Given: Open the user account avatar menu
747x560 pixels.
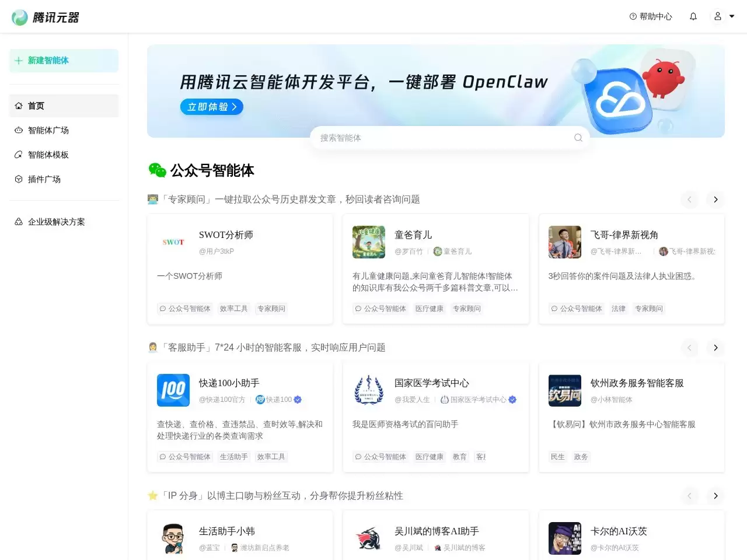Looking at the screenshot, I should (718, 16).
